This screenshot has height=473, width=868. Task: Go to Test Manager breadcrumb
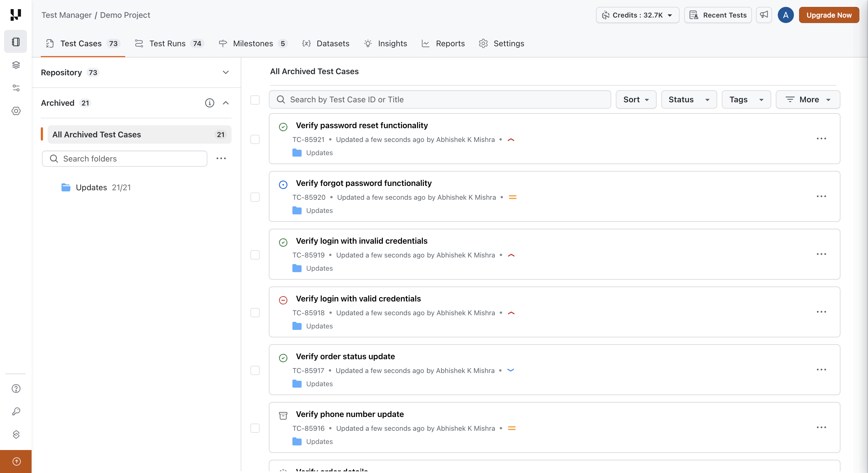(x=66, y=15)
